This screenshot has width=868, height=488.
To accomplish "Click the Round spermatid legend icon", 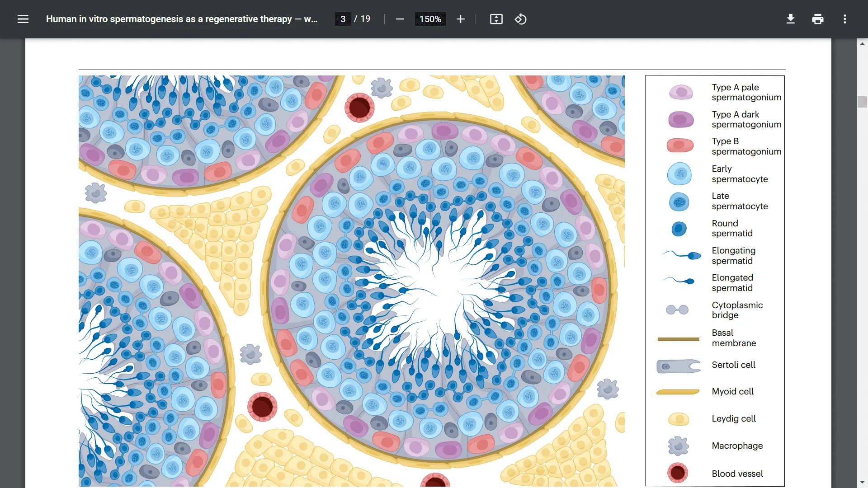I will coord(679,229).
